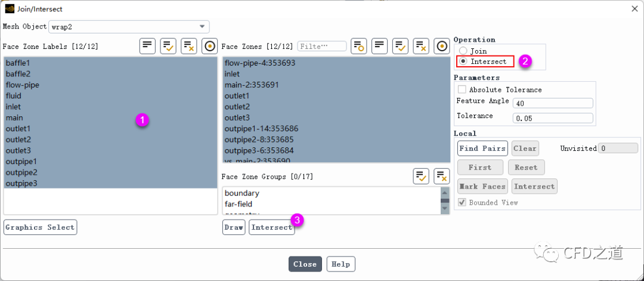Select outlet3 in Face Zone Labels
Screen dimensions: 644x281
(x=110, y=150)
